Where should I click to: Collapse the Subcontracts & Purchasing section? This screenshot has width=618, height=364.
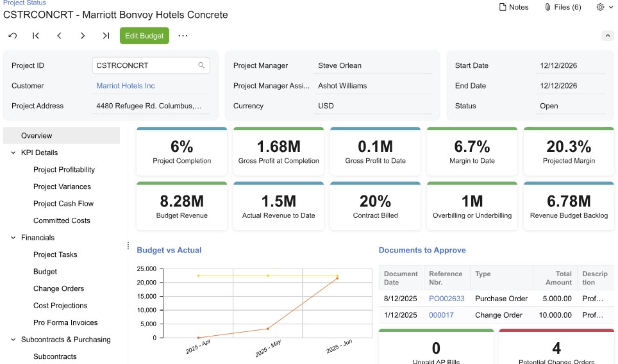[13, 340]
